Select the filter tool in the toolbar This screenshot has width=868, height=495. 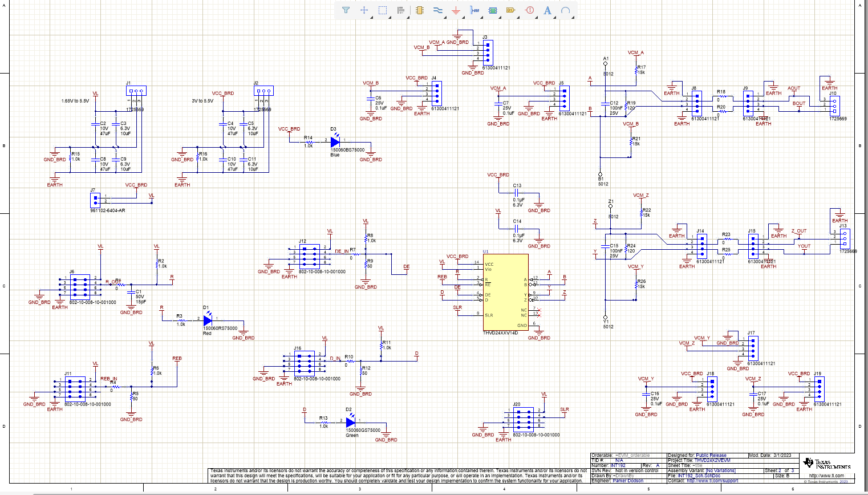pyautogui.click(x=345, y=10)
